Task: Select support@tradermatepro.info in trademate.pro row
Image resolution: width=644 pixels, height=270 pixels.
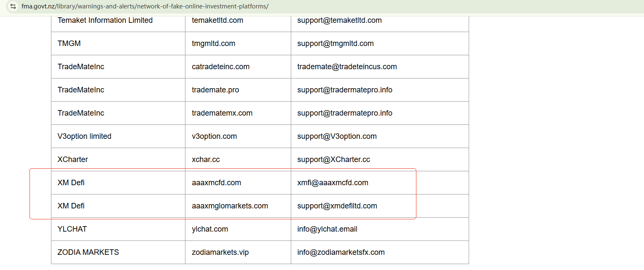Action: click(380, 90)
